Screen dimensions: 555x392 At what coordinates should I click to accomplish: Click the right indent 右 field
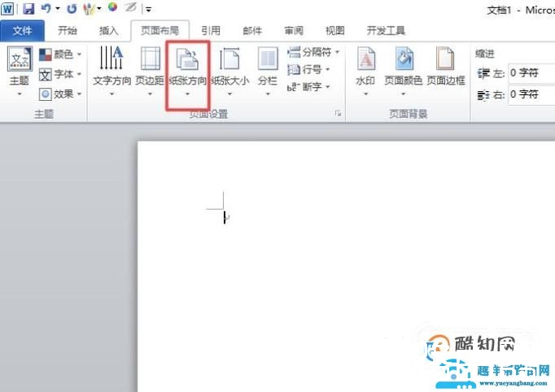(531, 94)
